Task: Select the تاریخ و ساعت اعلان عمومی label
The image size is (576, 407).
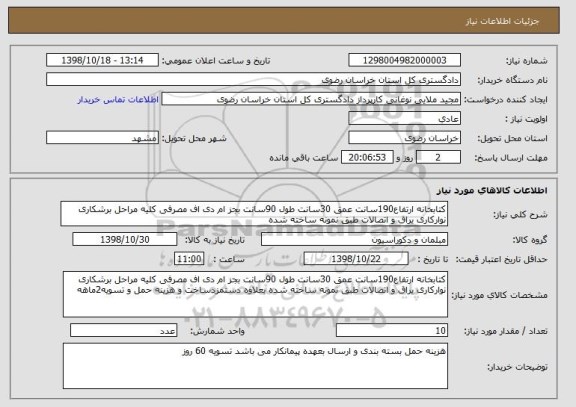Action: (216, 61)
